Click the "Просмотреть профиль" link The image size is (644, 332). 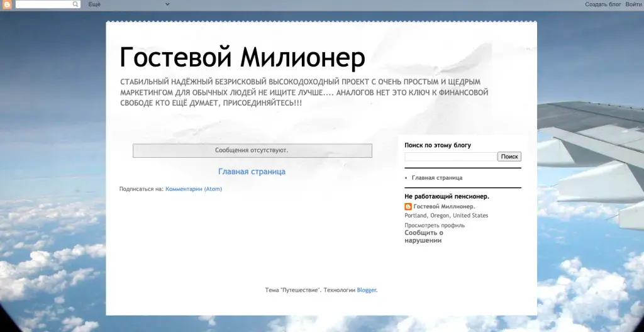click(x=435, y=225)
